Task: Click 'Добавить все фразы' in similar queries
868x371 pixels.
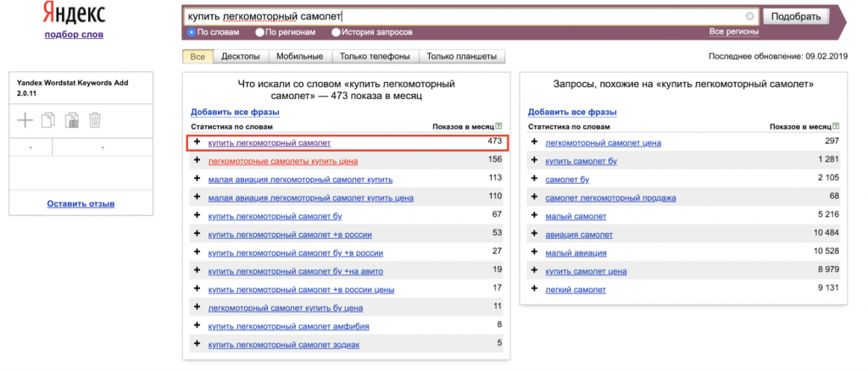Action: (x=572, y=113)
